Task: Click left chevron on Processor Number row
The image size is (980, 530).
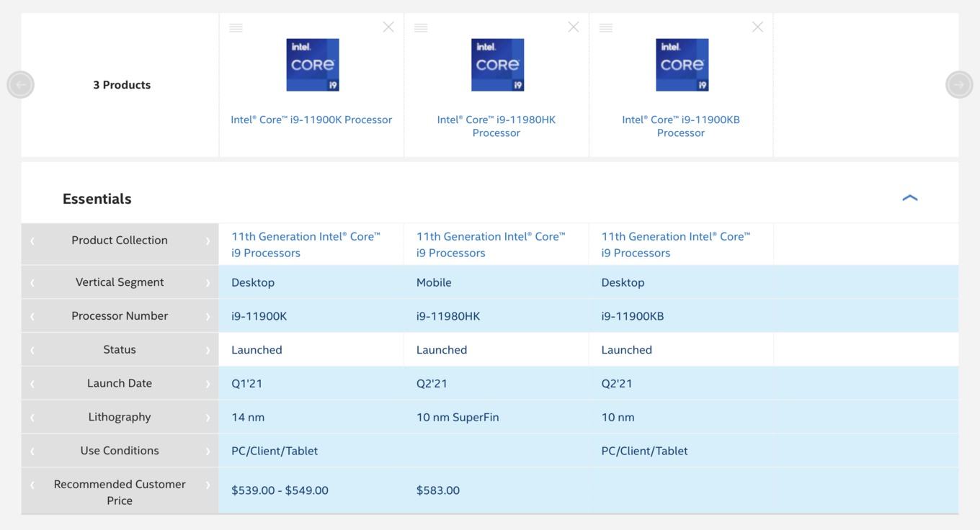Action: (32, 316)
